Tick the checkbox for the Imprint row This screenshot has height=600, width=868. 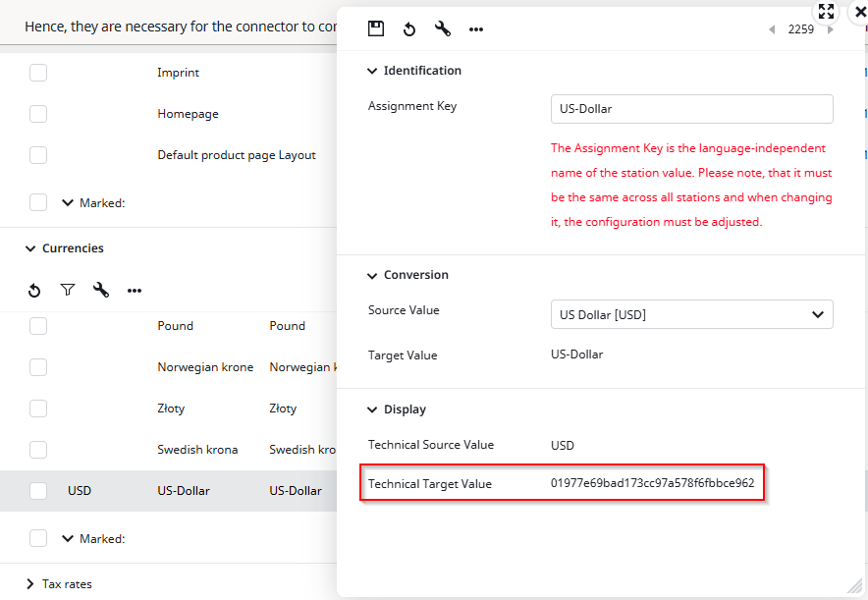(x=38, y=73)
